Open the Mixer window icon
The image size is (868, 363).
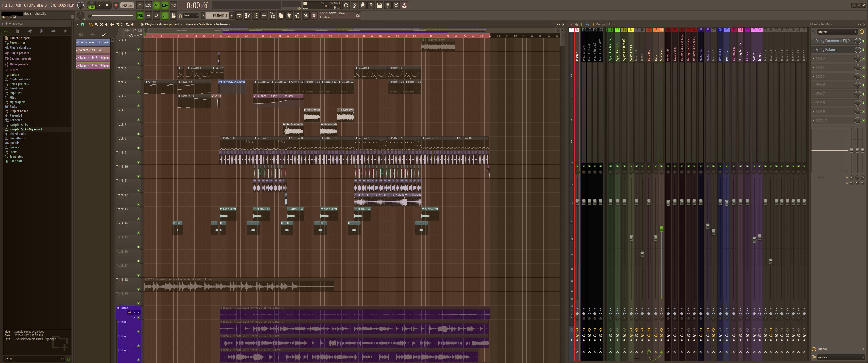tap(264, 15)
